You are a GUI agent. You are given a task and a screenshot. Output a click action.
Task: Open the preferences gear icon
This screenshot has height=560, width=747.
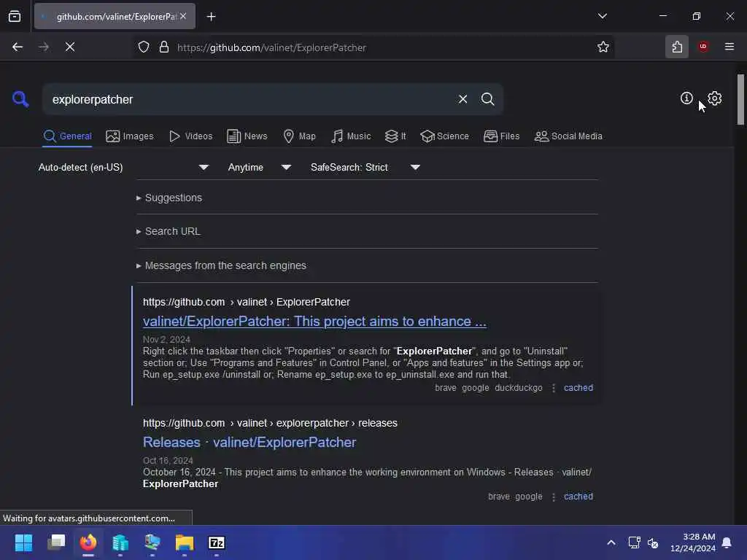tap(714, 98)
